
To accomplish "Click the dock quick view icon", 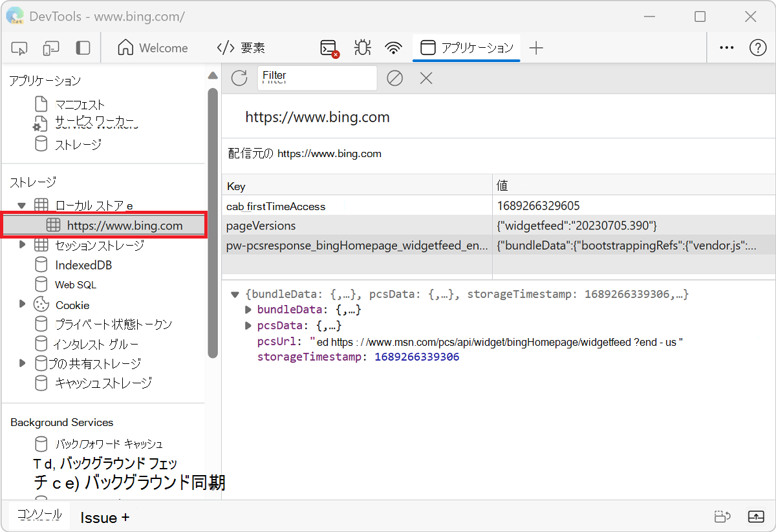I will 722,516.
